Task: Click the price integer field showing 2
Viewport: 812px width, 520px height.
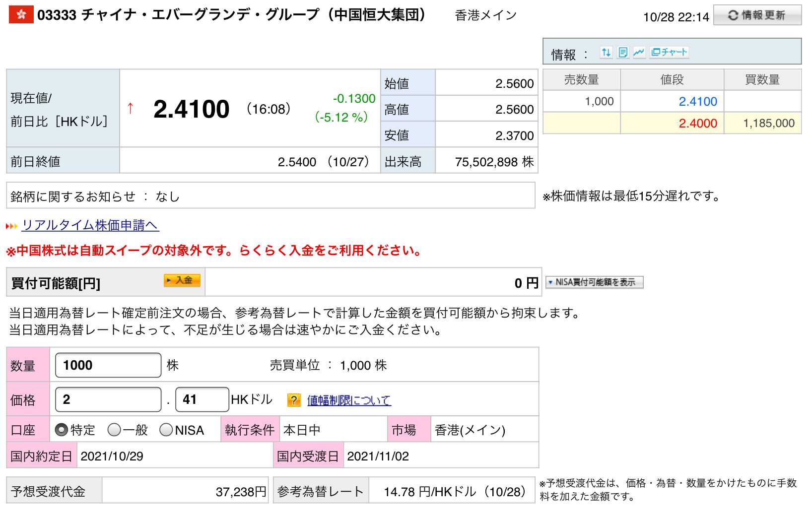Action: [x=108, y=399]
